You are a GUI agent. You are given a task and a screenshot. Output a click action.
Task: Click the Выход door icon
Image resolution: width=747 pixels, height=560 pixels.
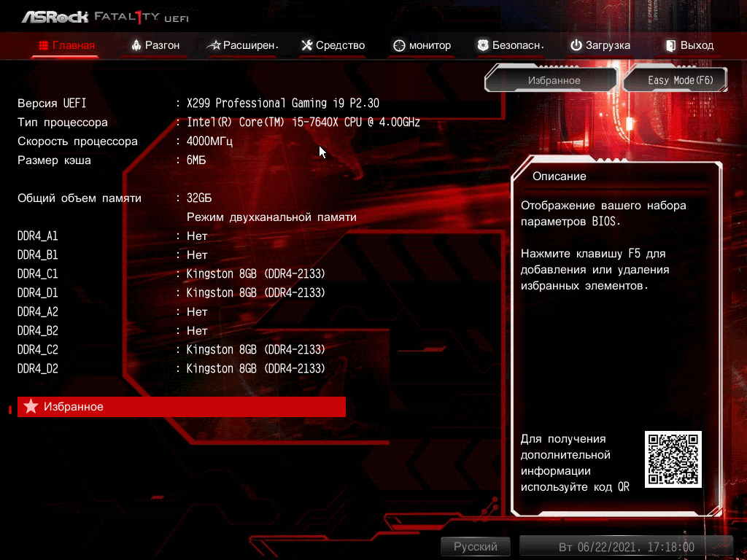(671, 46)
